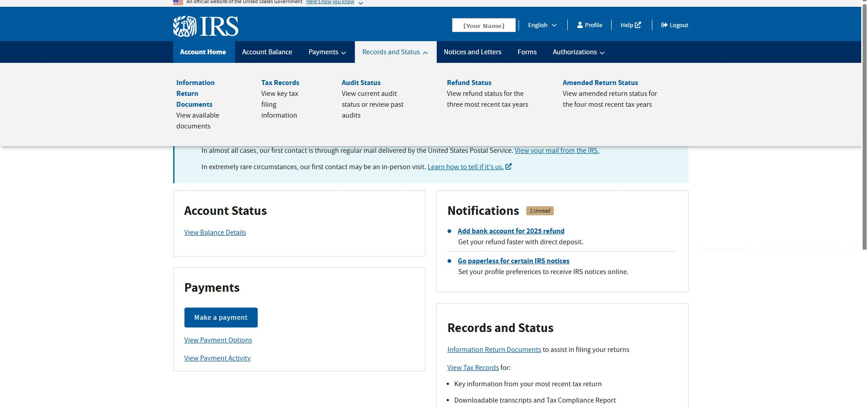The image size is (868, 408).
Task: Open "Go paperless for certain IRS notices" notification
Action: point(514,261)
